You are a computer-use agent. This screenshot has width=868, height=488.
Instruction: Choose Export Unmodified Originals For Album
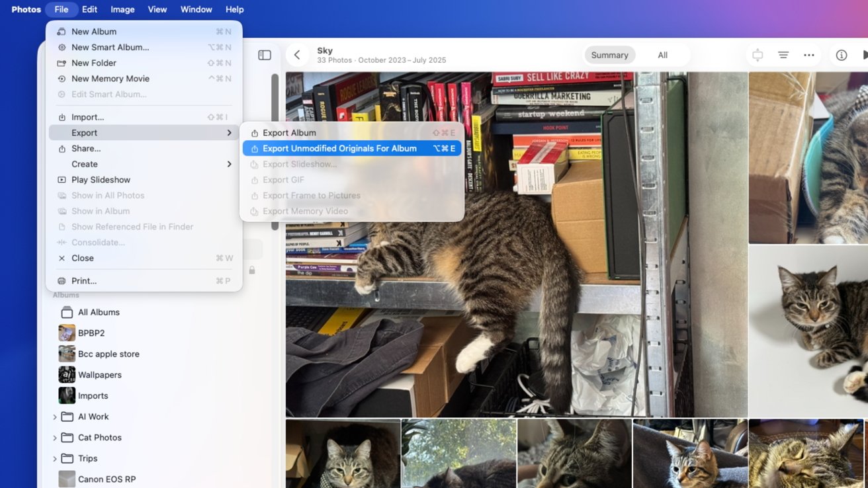[x=339, y=149]
